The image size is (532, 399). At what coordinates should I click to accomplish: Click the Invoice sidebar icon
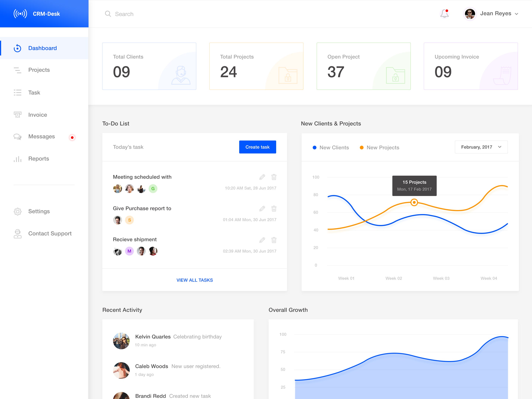click(x=18, y=115)
